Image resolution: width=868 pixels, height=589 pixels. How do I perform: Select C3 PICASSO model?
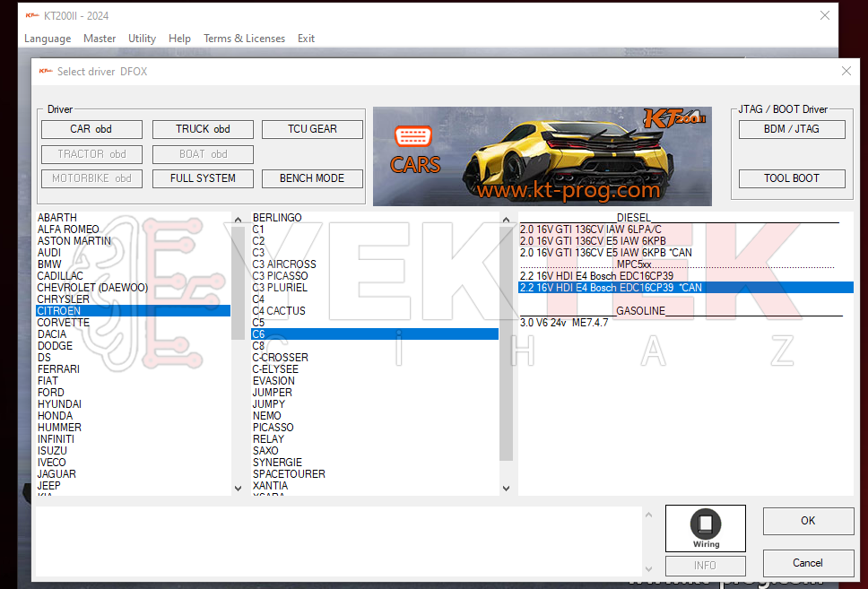point(375,276)
